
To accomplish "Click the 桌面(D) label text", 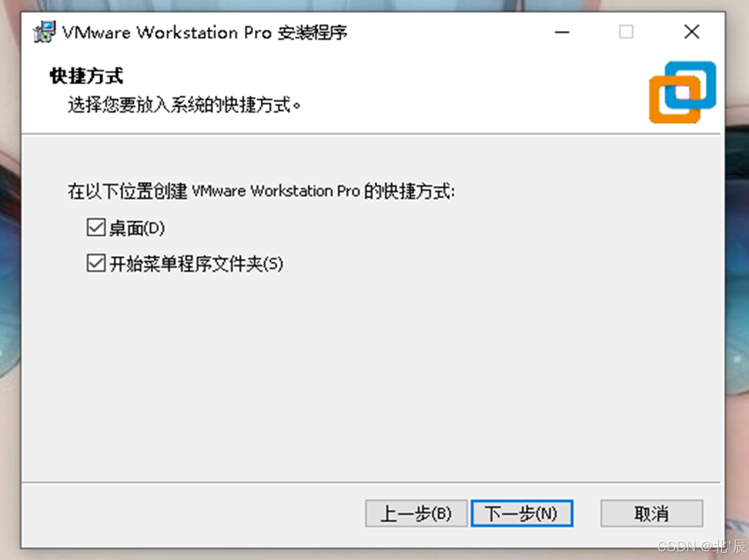I will click(x=137, y=228).
